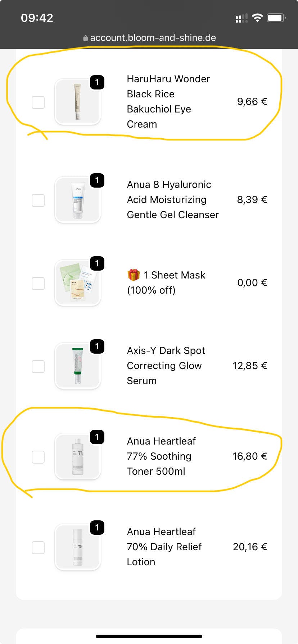
Task: Open the Anua gel cleanser product thumbnail
Action: click(78, 200)
